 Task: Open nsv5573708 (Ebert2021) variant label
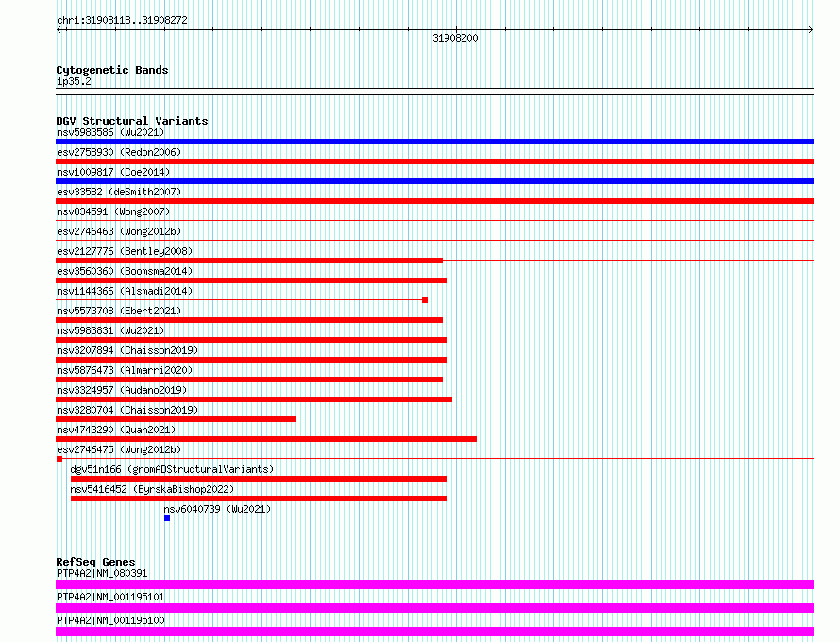tap(119, 311)
